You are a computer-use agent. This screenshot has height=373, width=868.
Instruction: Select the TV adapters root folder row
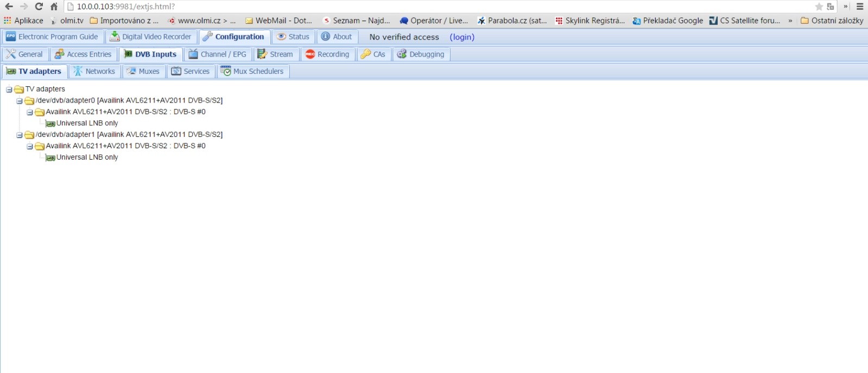point(45,89)
